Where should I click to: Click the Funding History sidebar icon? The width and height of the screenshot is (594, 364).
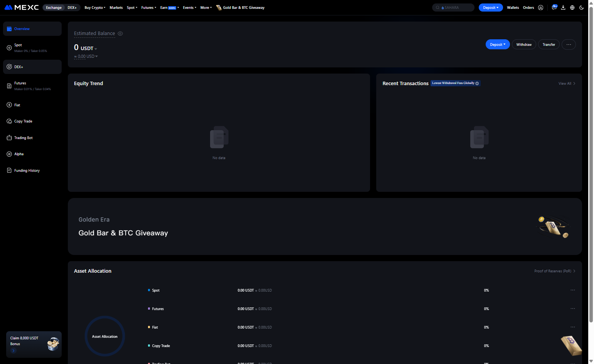click(x=9, y=170)
